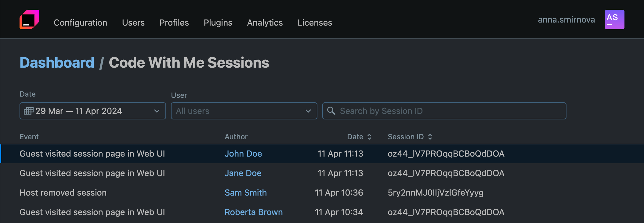The height and width of the screenshot is (223, 644).
Task: Sort the table by the Date column arrows
Action: click(369, 137)
